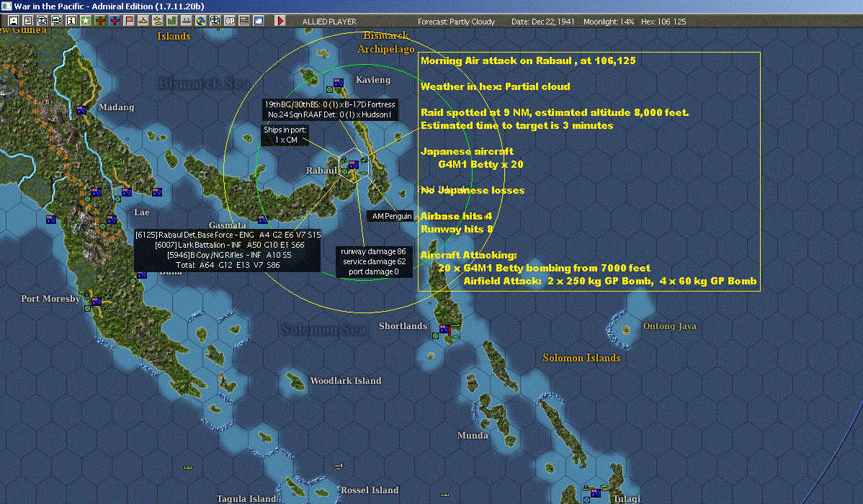The image size is (863, 504).
Task: Select the Madang base flag icon
Action: 81,110
